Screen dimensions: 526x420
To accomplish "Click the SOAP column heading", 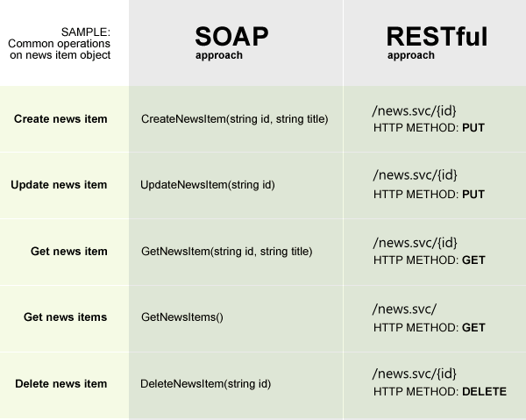I will [x=231, y=36].
